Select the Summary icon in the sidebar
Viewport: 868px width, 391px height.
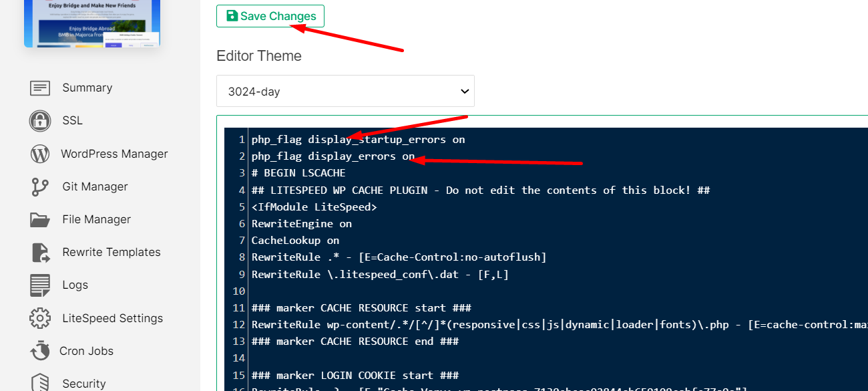(x=40, y=88)
